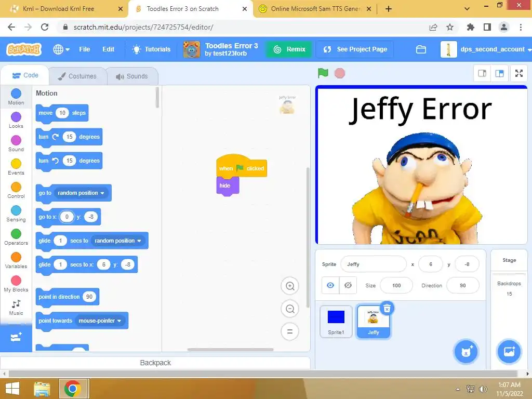Open the language globe menu
532x399 pixels.
(61, 49)
